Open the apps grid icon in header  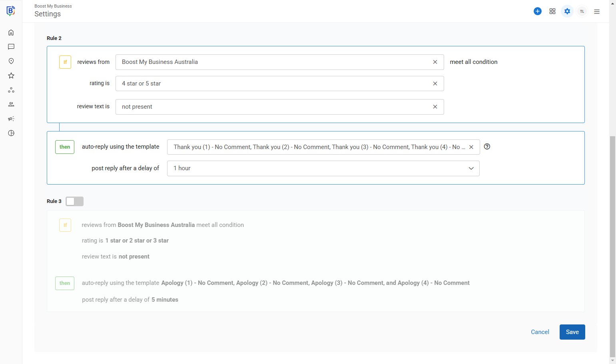tap(552, 11)
